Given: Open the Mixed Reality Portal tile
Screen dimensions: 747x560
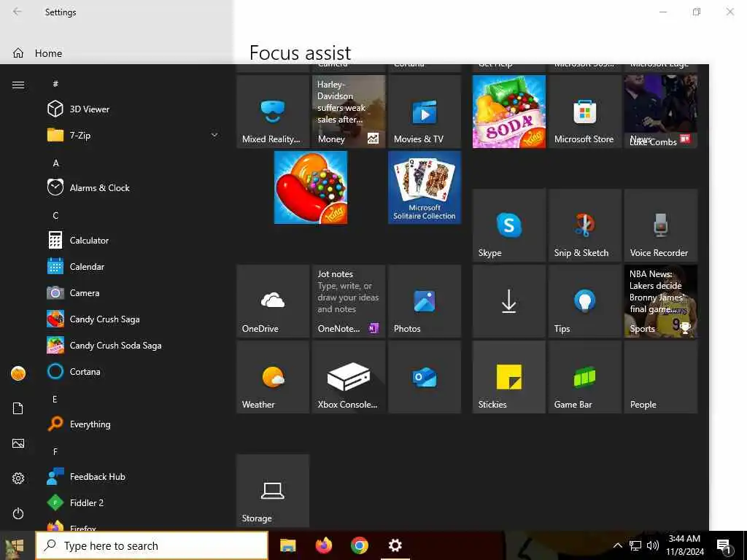Looking at the screenshot, I should [x=273, y=112].
